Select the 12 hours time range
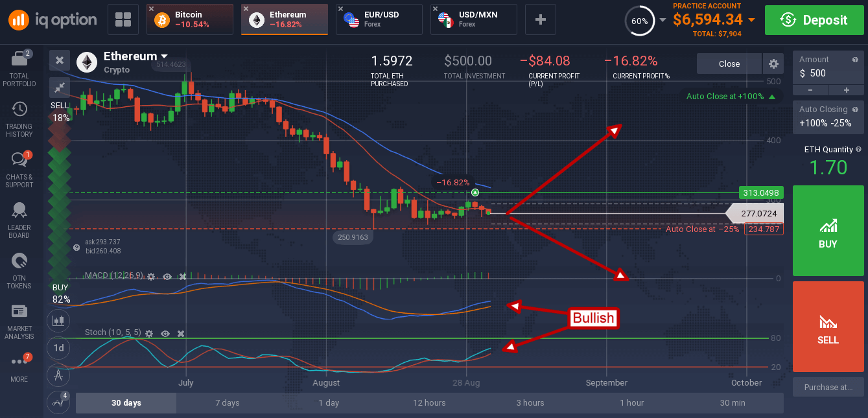This screenshot has width=868, height=418. pos(429,402)
